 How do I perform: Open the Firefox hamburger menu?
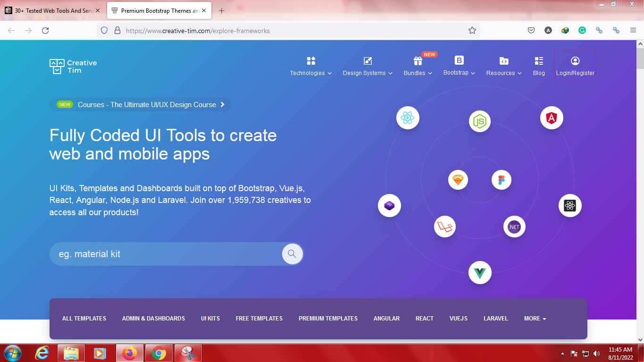[633, 30]
